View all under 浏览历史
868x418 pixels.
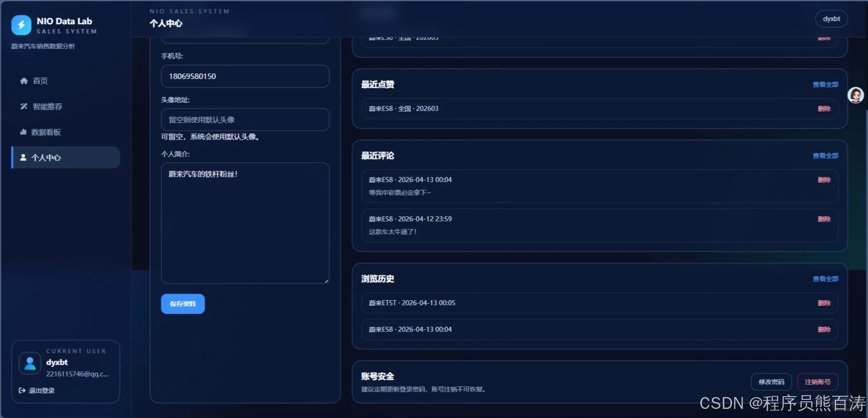[825, 279]
